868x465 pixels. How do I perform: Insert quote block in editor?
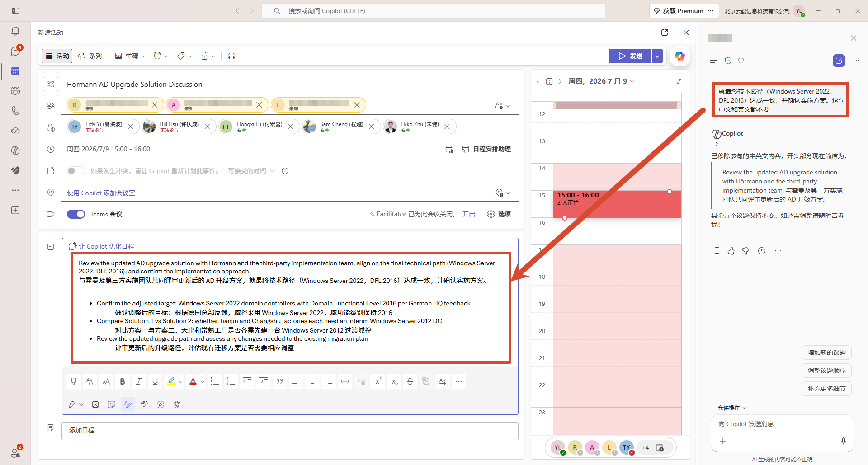click(280, 381)
